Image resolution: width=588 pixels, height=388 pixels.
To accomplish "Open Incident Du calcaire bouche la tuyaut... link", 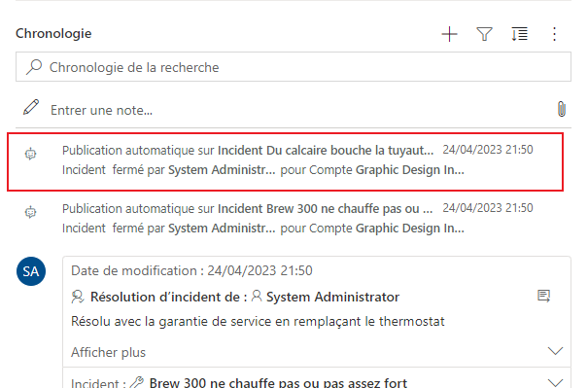I will pos(326,150).
